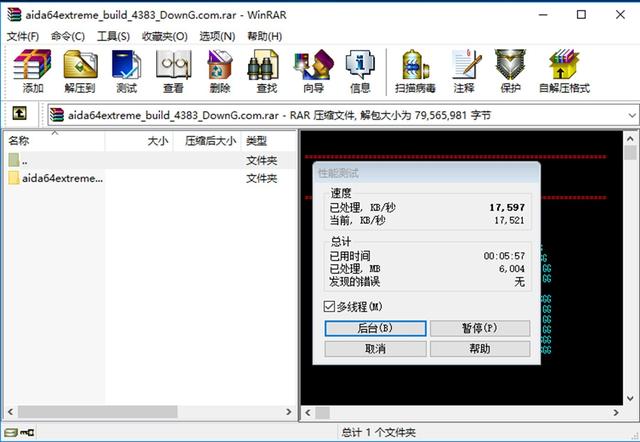640x442 pixels.
Task: Click the Find (查找) binoculars icon
Action: (x=263, y=64)
